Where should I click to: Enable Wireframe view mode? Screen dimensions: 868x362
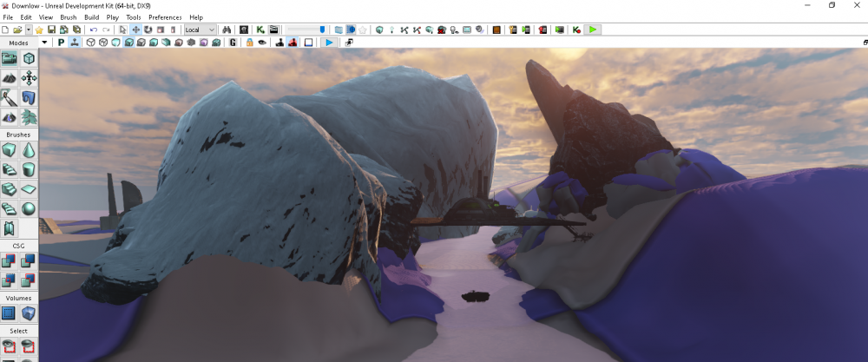pyautogui.click(x=103, y=43)
